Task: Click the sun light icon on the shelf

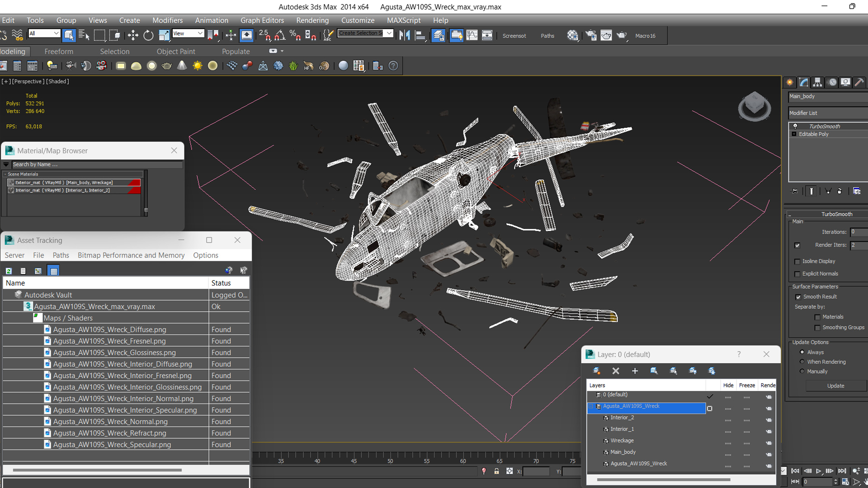Action: [197, 66]
